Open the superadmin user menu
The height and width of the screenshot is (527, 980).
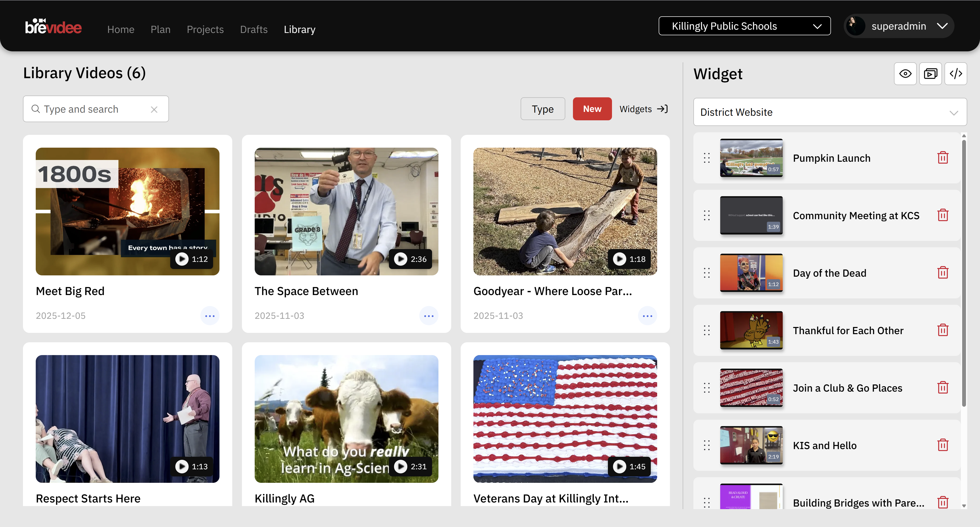(899, 26)
